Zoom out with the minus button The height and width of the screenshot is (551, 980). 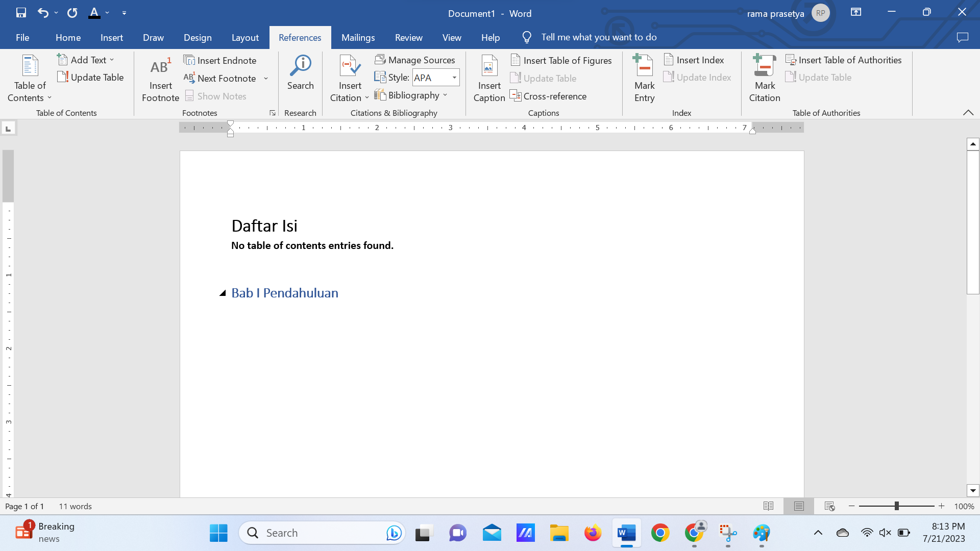(851, 506)
